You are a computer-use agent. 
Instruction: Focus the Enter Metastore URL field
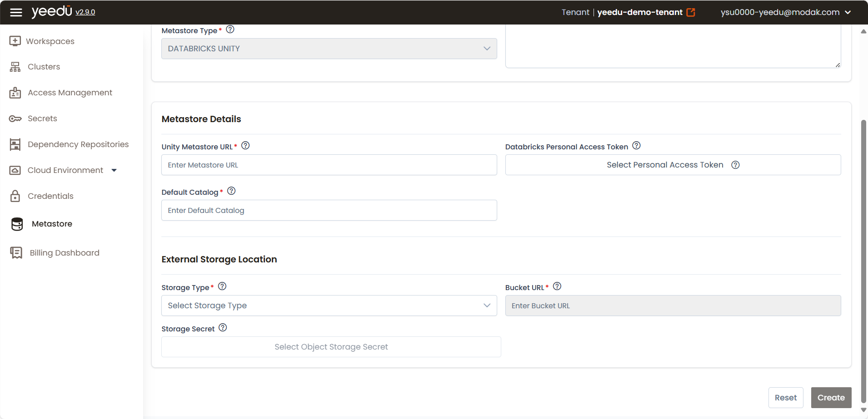point(329,165)
